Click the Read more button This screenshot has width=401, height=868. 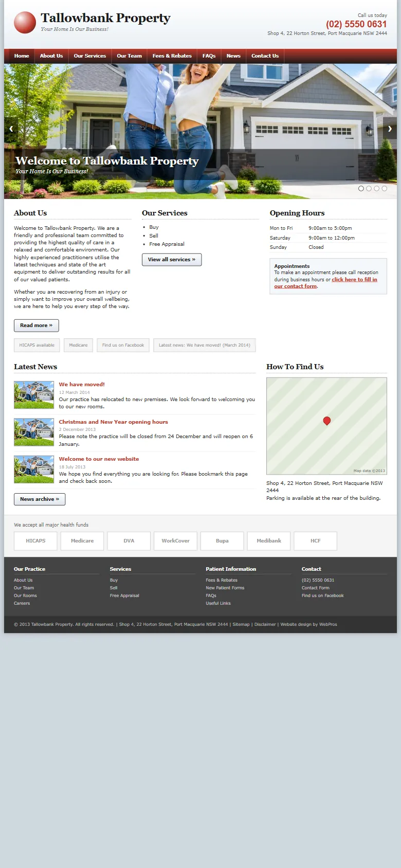[x=37, y=325]
